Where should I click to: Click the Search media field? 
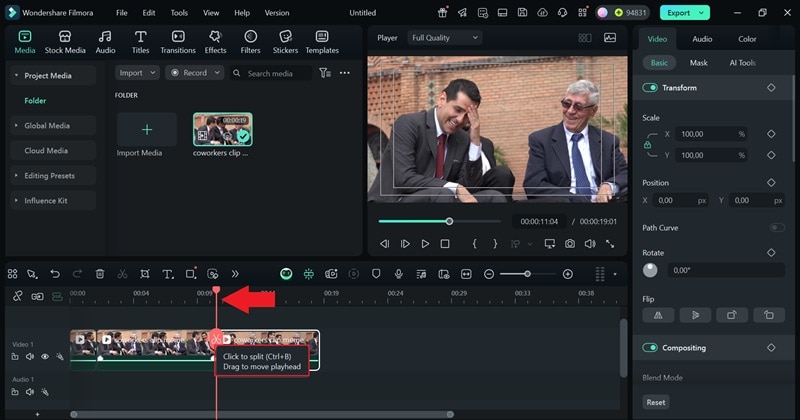(271, 73)
